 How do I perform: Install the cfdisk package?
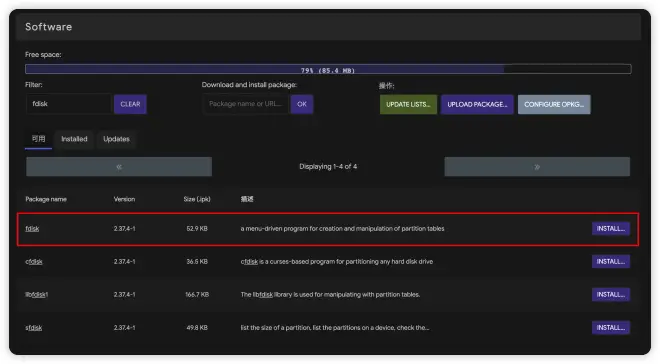click(611, 261)
